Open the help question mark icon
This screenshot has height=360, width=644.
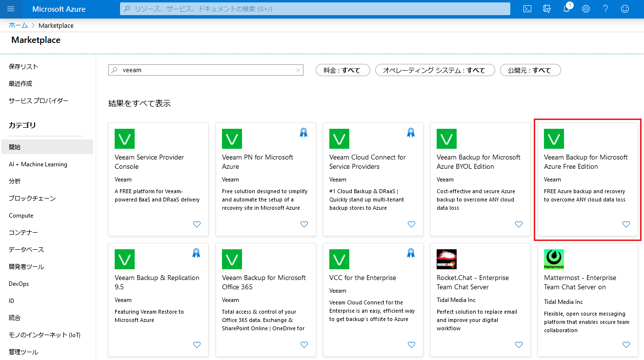(x=605, y=9)
